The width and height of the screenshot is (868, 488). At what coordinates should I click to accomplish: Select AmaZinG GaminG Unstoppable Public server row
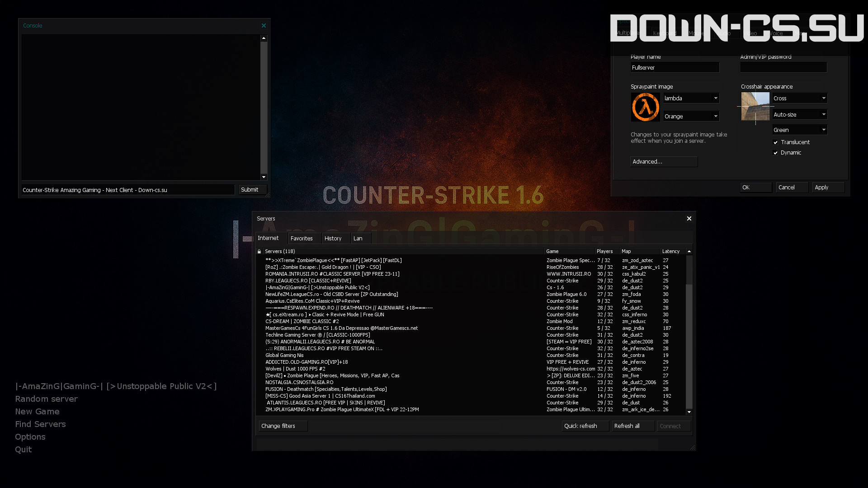[470, 287]
